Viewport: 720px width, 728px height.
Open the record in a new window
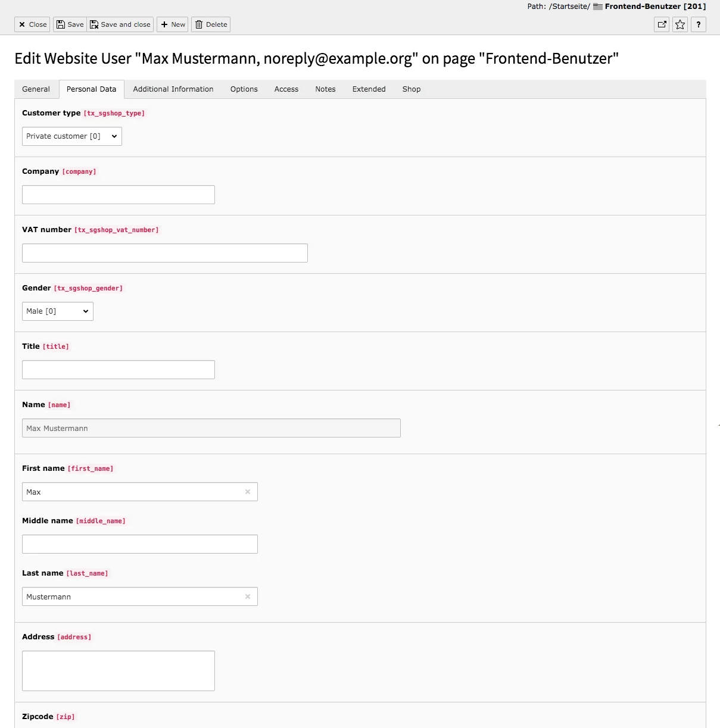pyautogui.click(x=661, y=24)
